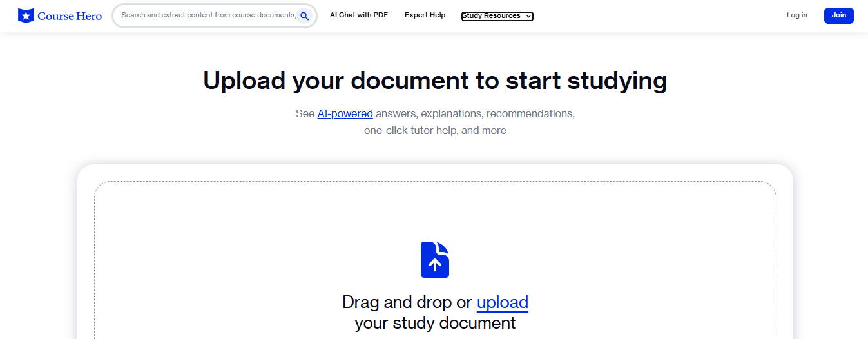Click the Log in link
This screenshot has height=339, width=868.
point(796,15)
